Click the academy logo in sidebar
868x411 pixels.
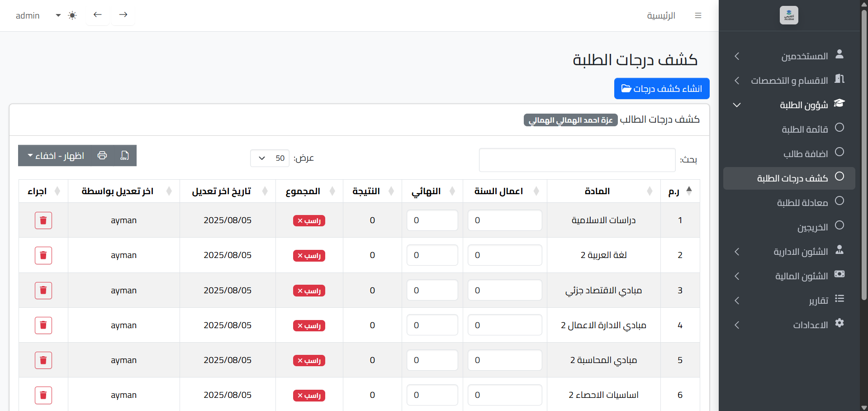789,15
